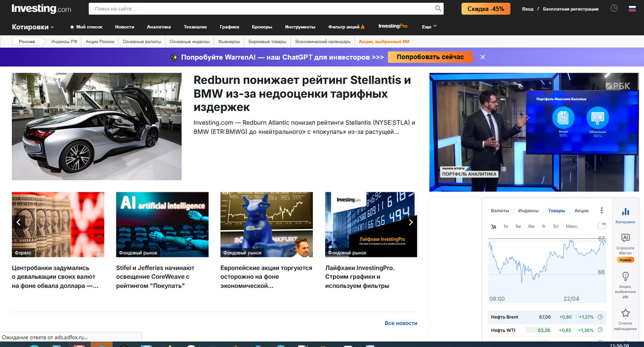Click Попробовать сейчас button
644x347 pixels.
430,57
